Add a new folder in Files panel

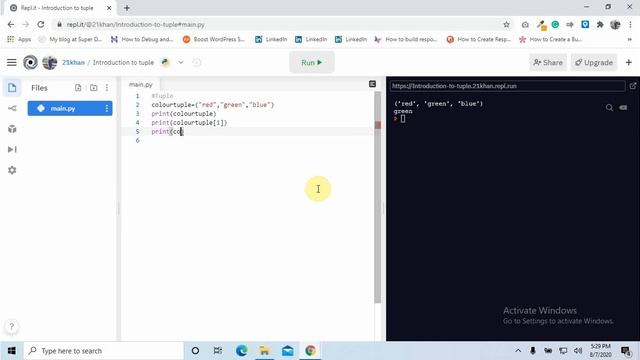click(93, 88)
